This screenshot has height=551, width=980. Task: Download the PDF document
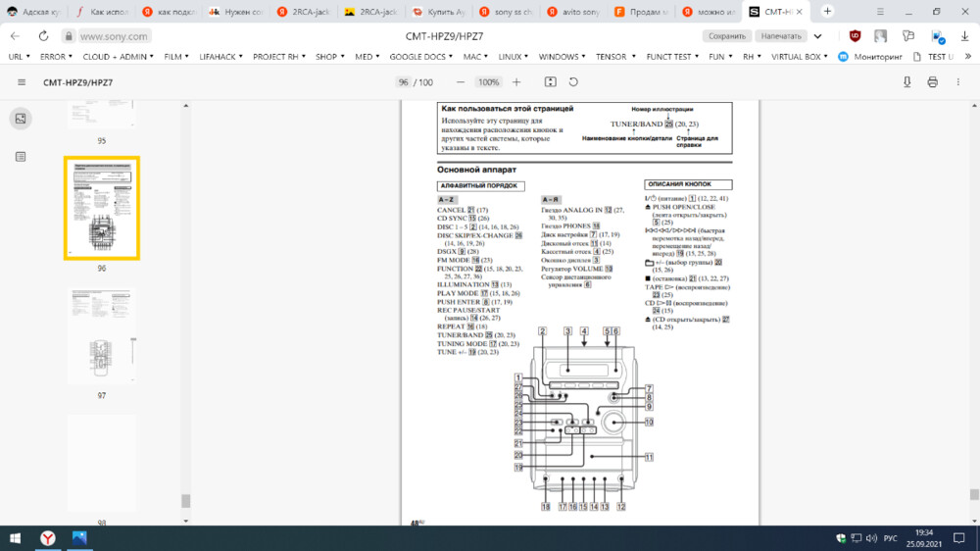pyautogui.click(x=906, y=82)
